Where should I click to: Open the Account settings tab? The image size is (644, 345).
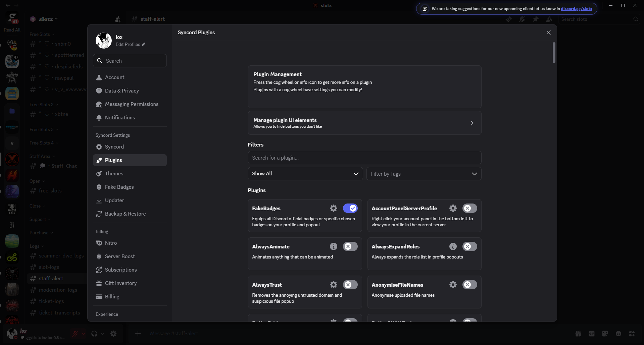pyautogui.click(x=130, y=77)
